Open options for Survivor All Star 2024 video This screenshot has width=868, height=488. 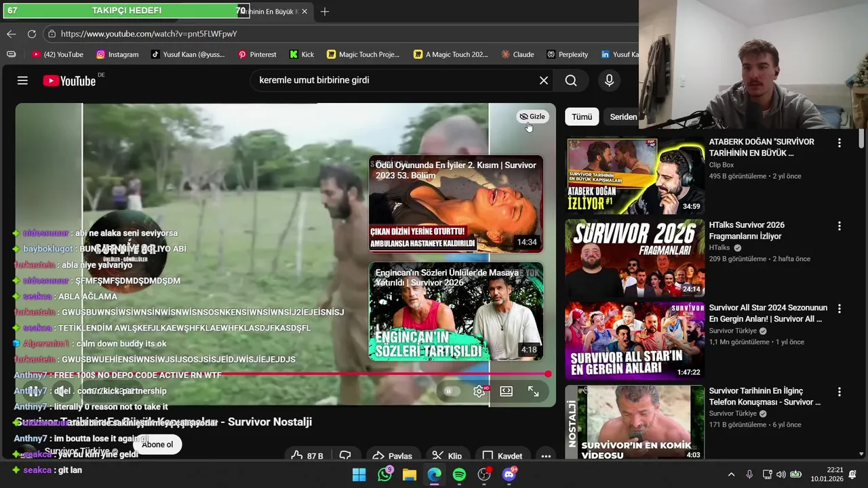(840, 308)
